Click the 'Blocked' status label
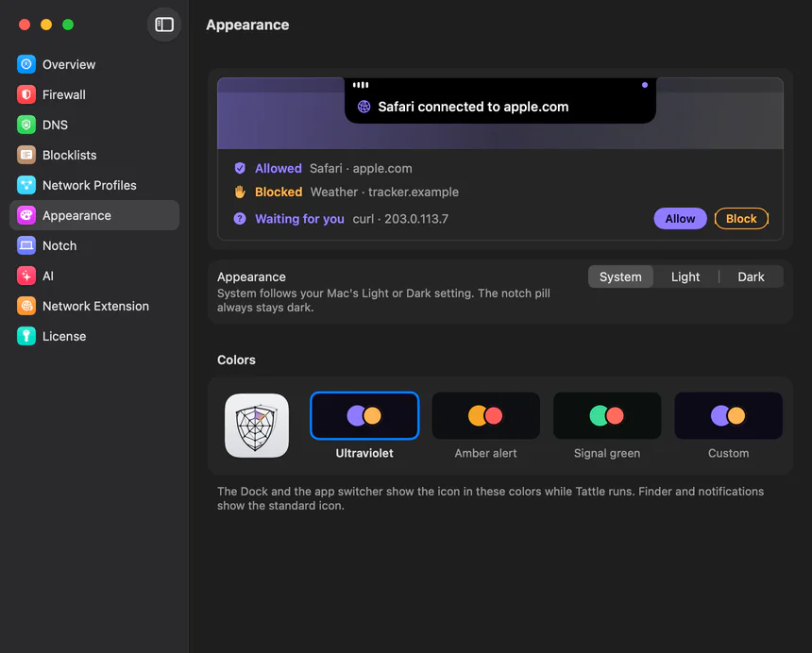The image size is (812, 653). [x=279, y=192]
